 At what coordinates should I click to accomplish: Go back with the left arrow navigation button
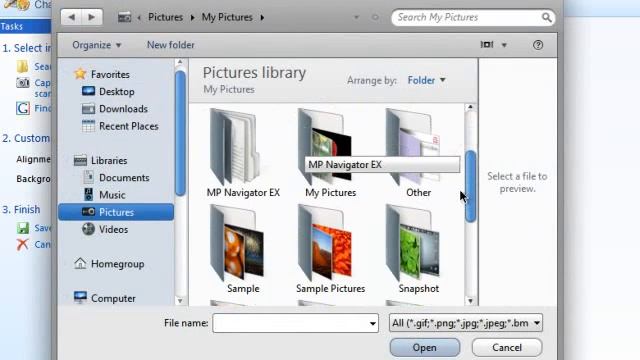(x=72, y=17)
